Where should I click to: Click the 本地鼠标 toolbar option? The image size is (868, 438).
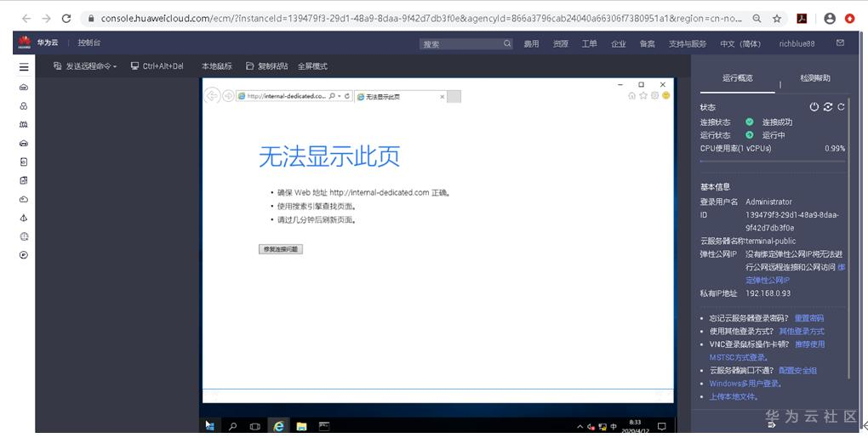216,66
